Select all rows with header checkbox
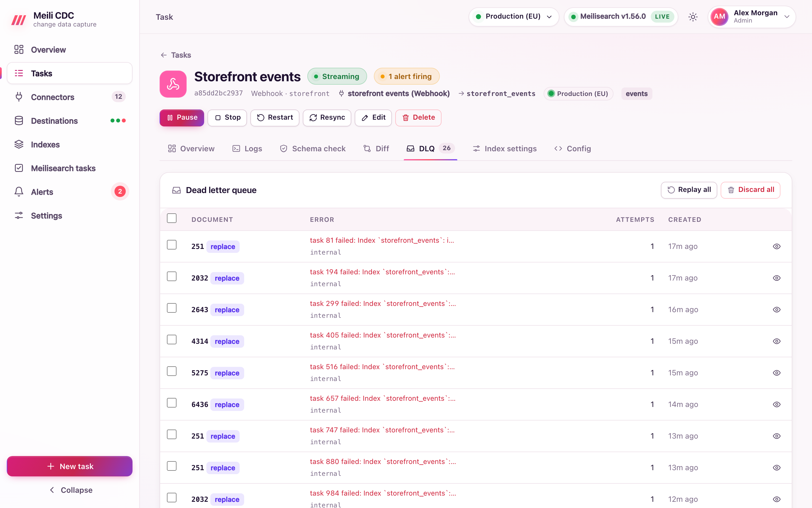The height and width of the screenshot is (508, 812). [172, 218]
